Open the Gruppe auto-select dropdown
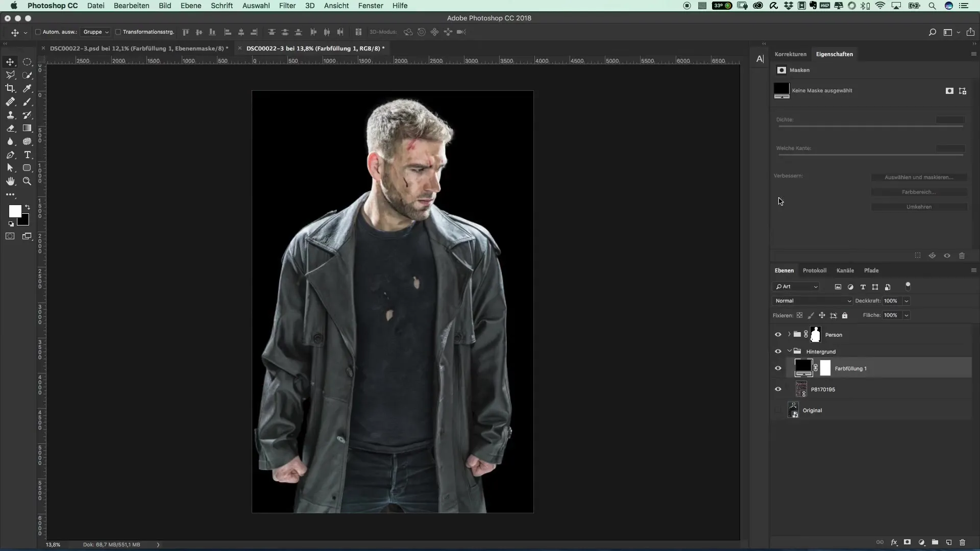 point(95,32)
